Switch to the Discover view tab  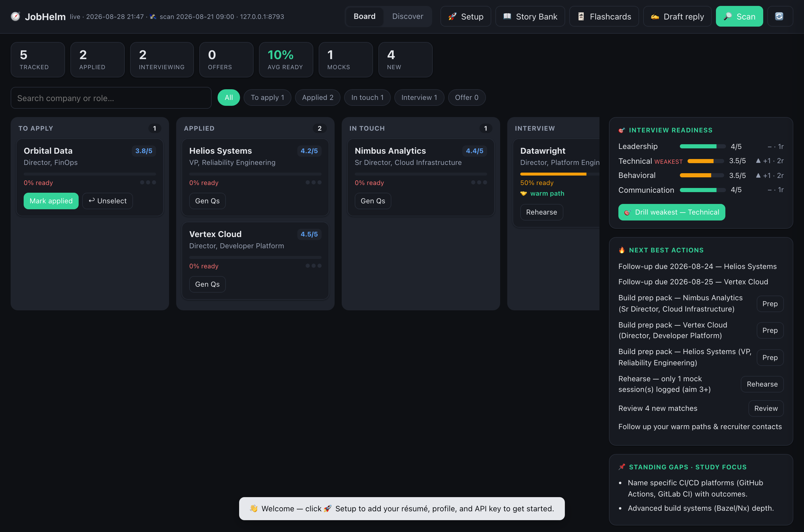(x=407, y=16)
